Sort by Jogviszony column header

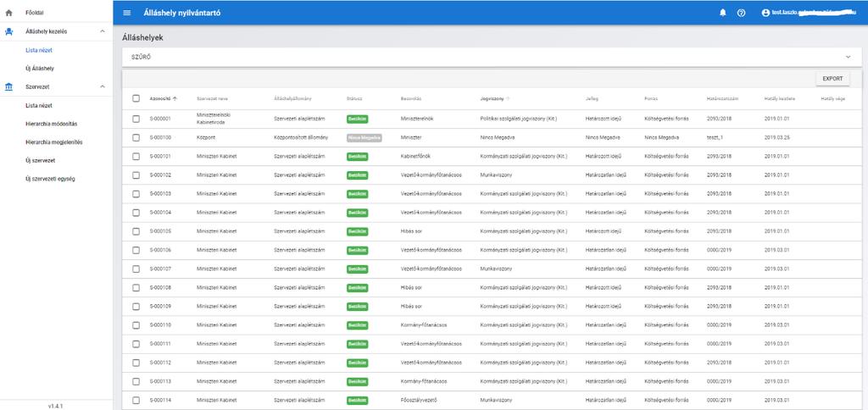(492, 98)
